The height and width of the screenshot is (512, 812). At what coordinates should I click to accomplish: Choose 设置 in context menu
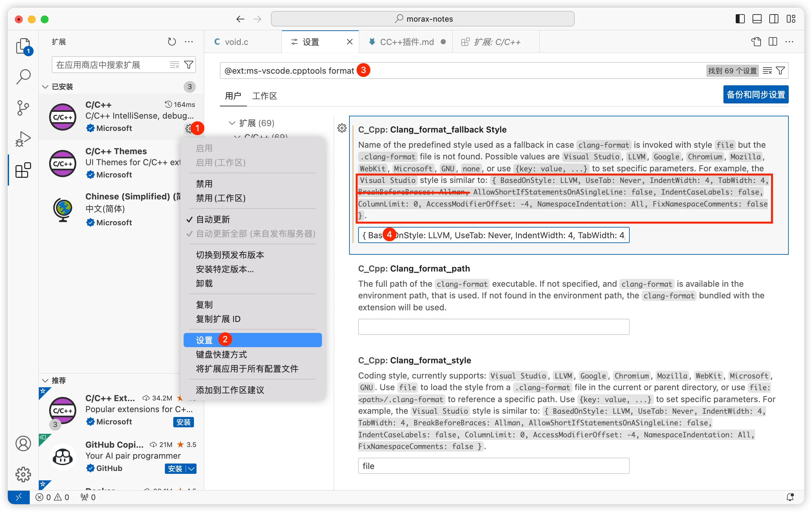click(x=252, y=340)
